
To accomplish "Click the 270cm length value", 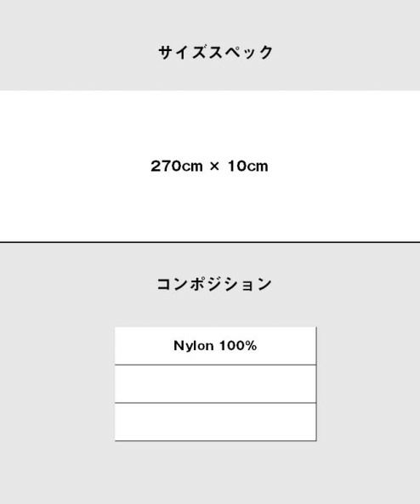I will click(x=177, y=167).
